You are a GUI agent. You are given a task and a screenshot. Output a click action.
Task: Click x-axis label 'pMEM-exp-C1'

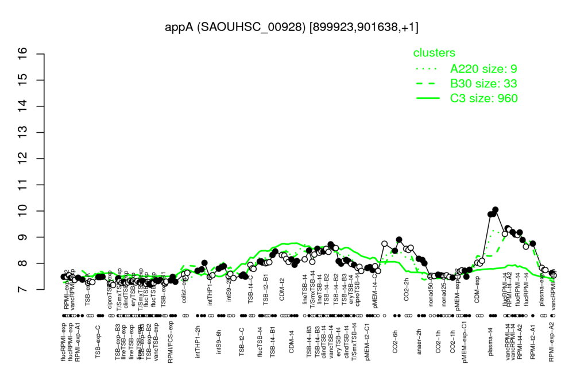pyautogui.click(x=465, y=342)
